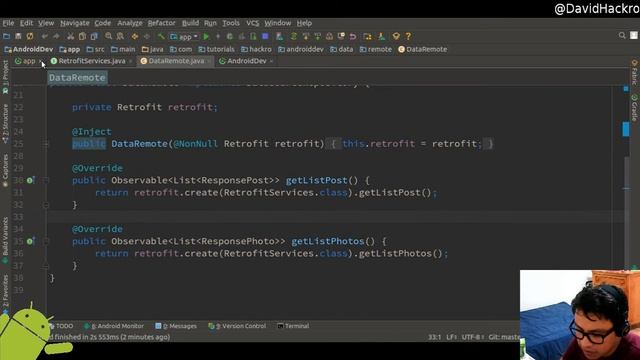
Task: Click the Search Everywhere magnifier icon
Action: (622, 36)
